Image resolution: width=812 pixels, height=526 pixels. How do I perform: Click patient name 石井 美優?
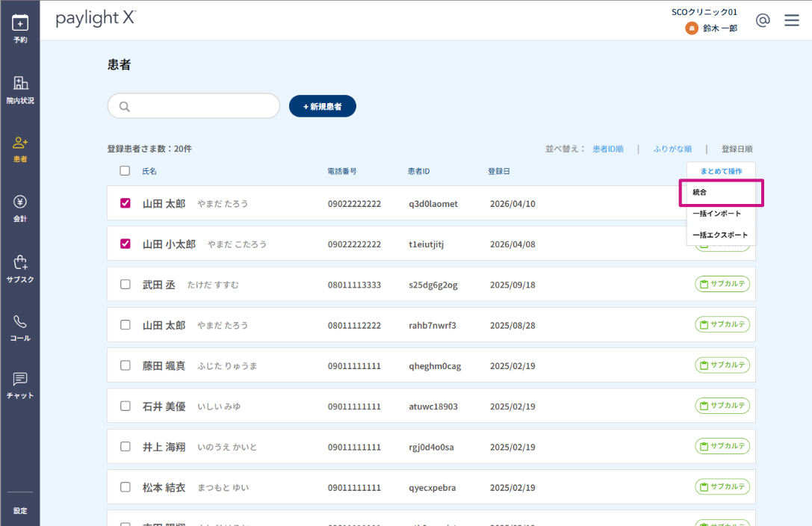coord(164,406)
